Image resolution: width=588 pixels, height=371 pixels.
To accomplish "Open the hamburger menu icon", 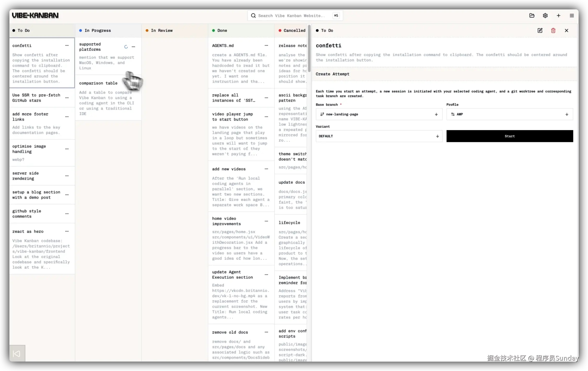I will (x=572, y=16).
